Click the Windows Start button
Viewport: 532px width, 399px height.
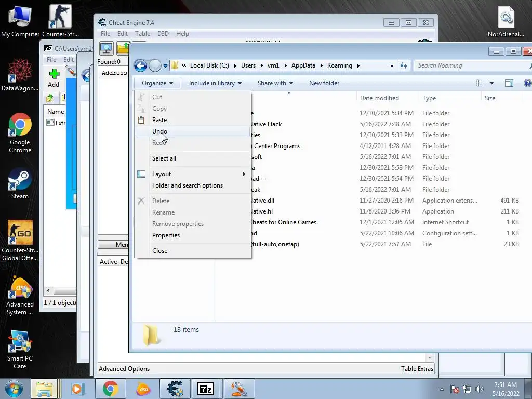pyautogui.click(x=14, y=389)
